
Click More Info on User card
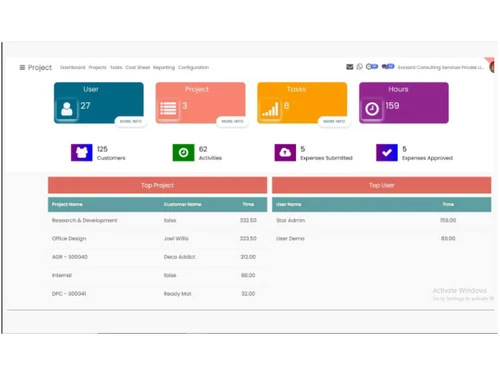[131, 121]
